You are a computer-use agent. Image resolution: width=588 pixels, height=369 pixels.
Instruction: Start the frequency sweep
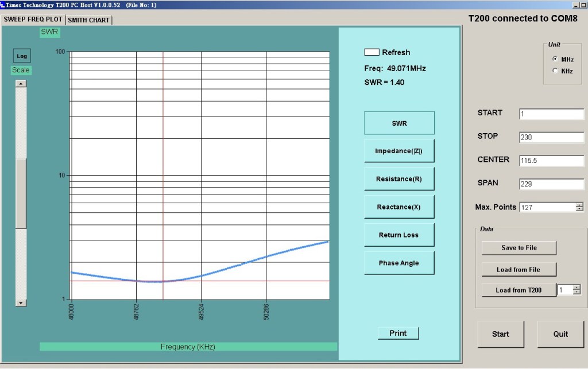tap(500, 334)
